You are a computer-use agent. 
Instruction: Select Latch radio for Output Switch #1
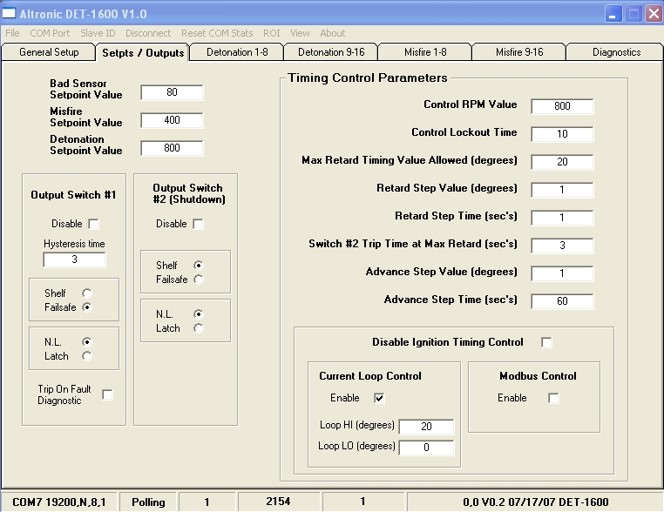[87, 356]
